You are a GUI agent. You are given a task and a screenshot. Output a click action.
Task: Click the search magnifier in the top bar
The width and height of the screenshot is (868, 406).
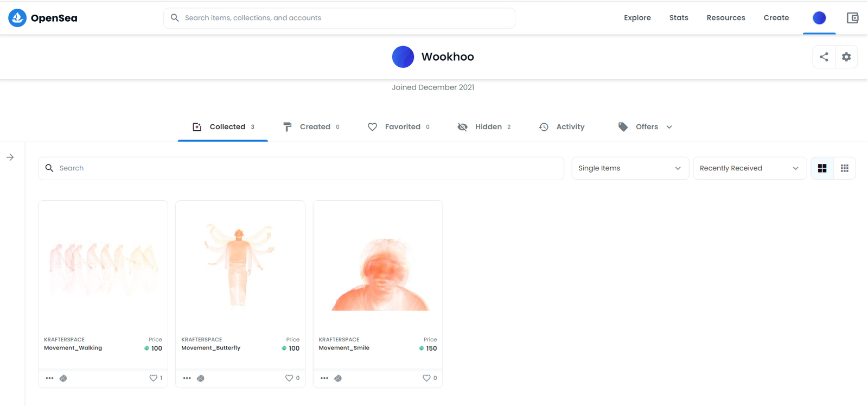point(175,18)
